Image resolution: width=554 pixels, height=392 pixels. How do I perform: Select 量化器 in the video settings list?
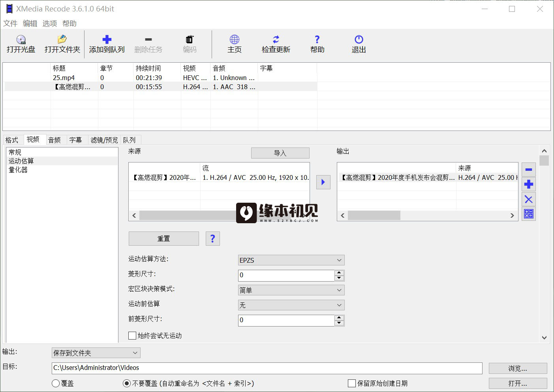click(62, 170)
